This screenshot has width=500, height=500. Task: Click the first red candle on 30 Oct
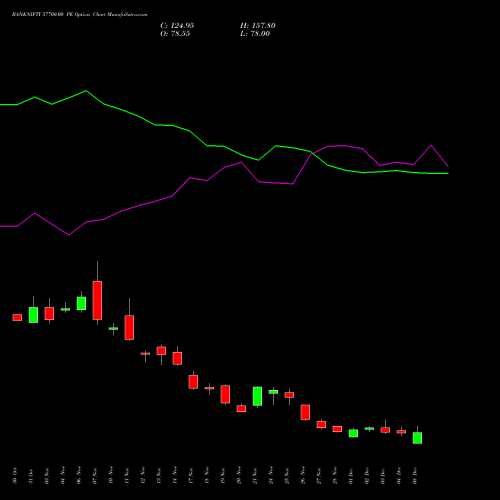click(17, 317)
